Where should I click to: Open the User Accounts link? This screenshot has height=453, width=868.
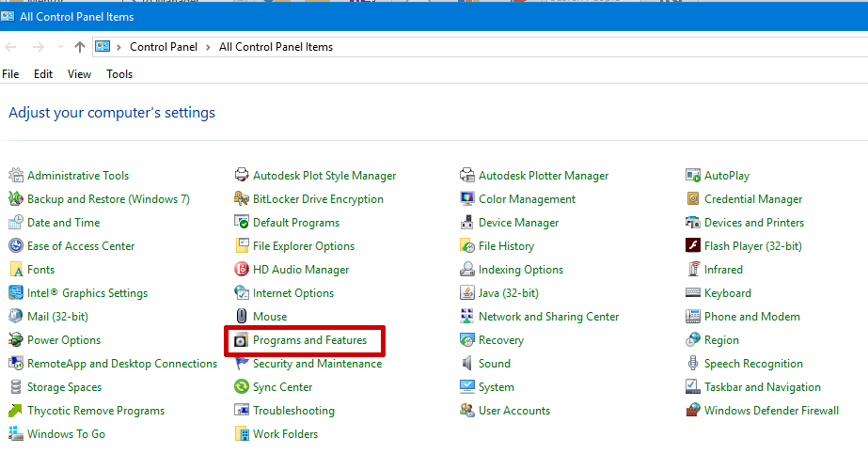[x=513, y=411]
